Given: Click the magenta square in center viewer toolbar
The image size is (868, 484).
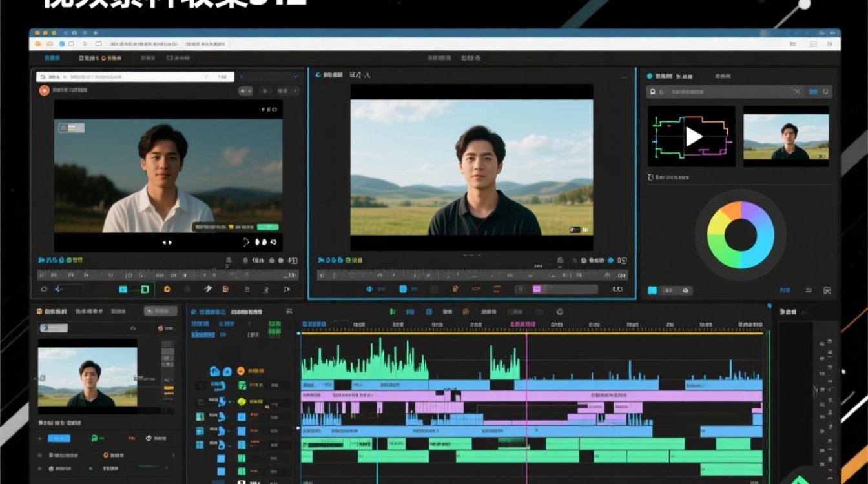Looking at the screenshot, I should pyautogui.click(x=536, y=290).
